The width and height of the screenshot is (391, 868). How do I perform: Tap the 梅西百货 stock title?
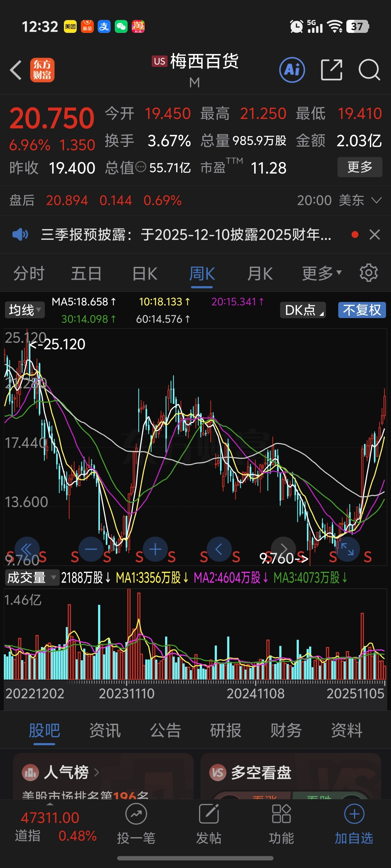(x=204, y=61)
